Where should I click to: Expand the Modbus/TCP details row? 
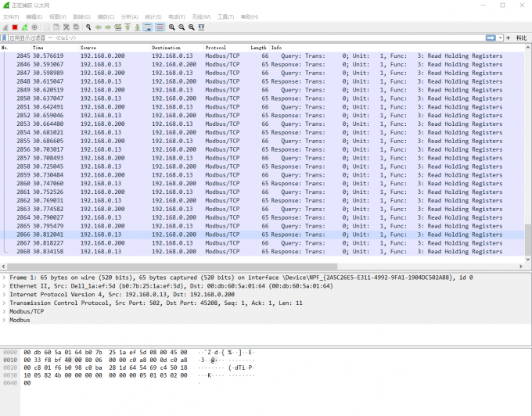(4, 311)
